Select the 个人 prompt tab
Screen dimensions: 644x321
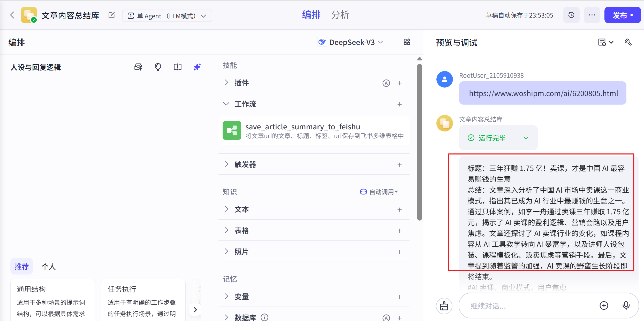pos(49,267)
